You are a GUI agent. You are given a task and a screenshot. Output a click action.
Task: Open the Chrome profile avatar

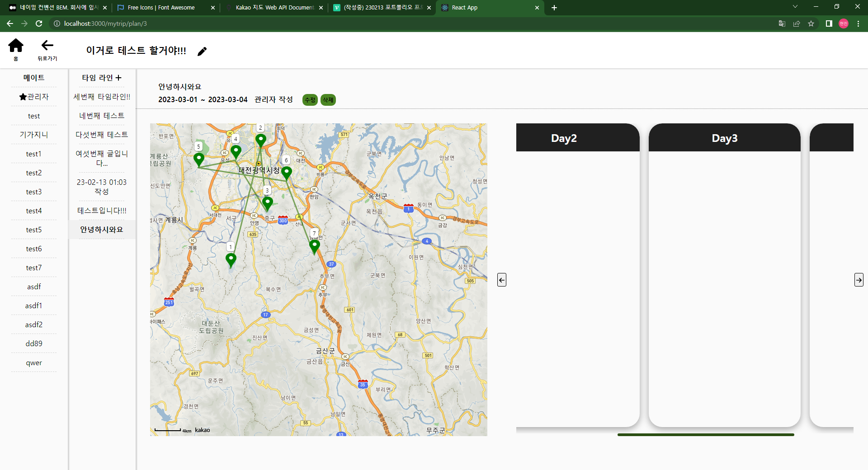click(x=844, y=23)
